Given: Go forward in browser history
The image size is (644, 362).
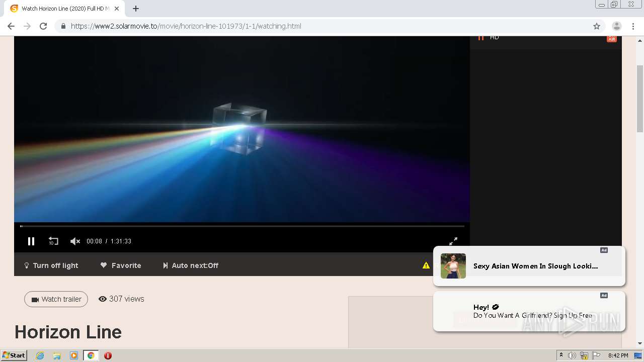Looking at the screenshot, I should (x=27, y=26).
